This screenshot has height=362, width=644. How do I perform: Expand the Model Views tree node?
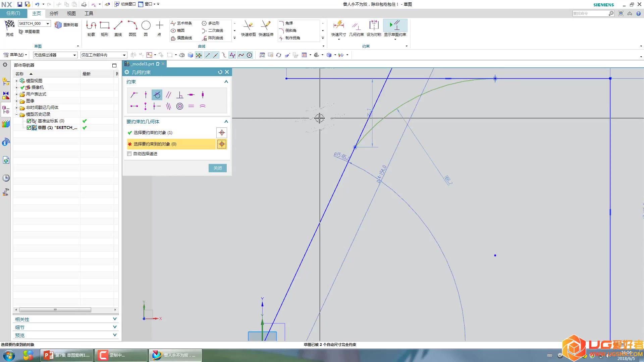coord(16,81)
